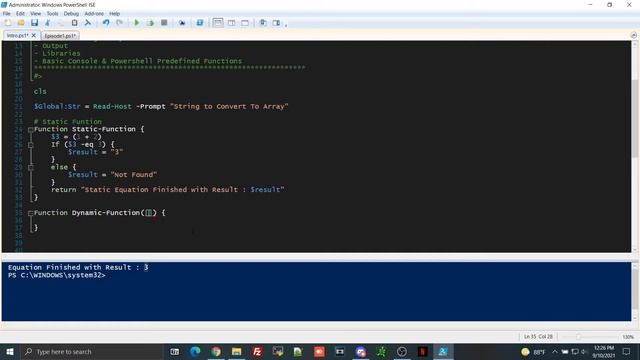
Task: Open Google Chrome from the taskbar
Action: click(x=216, y=351)
